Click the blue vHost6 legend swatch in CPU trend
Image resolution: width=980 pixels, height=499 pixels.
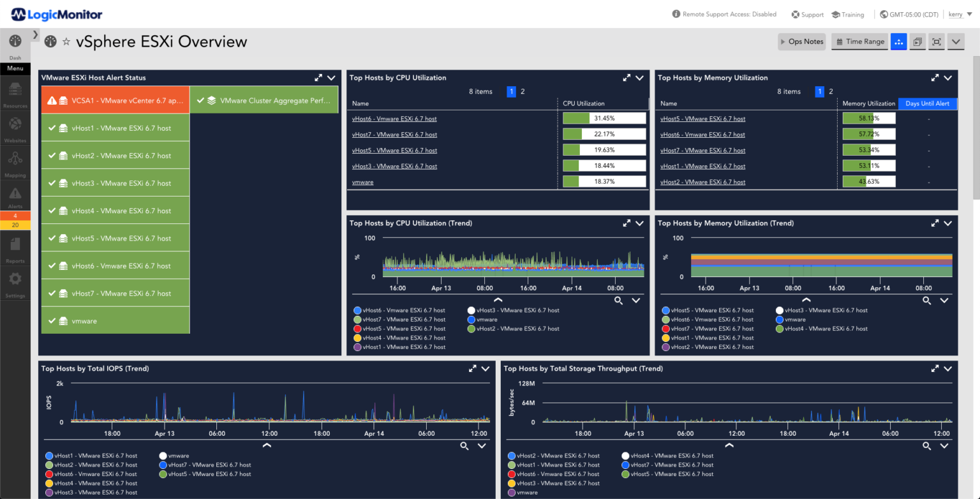coord(357,310)
